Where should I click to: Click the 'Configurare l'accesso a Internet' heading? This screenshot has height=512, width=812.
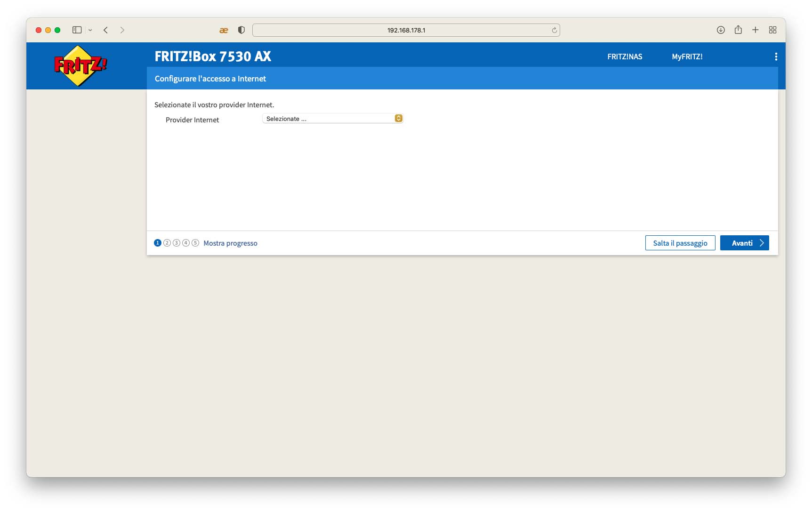210,79
